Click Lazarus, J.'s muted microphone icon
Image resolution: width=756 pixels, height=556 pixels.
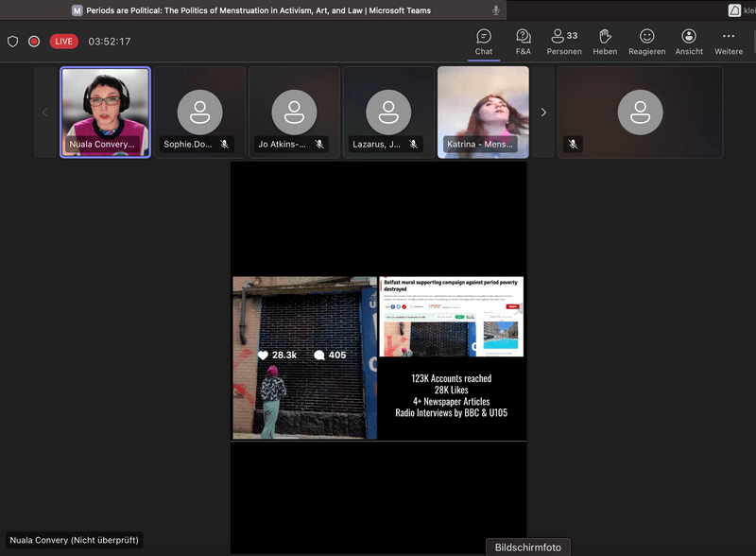[413, 145]
